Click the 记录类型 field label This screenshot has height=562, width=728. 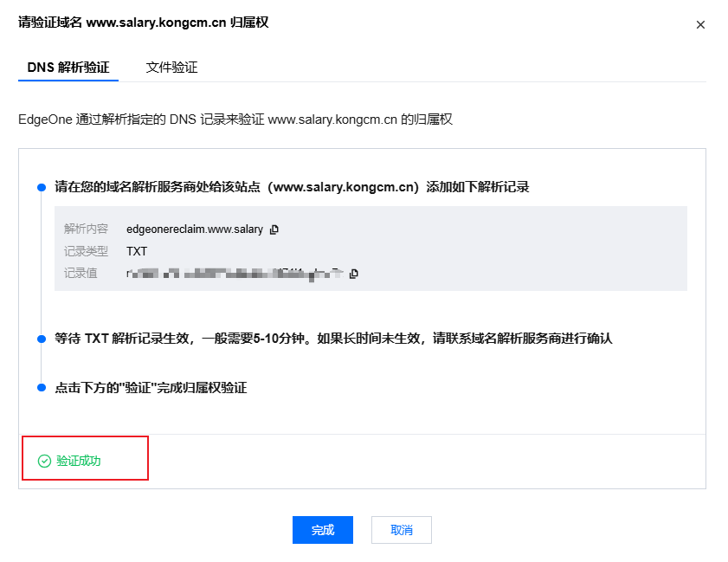[x=86, y=251]
